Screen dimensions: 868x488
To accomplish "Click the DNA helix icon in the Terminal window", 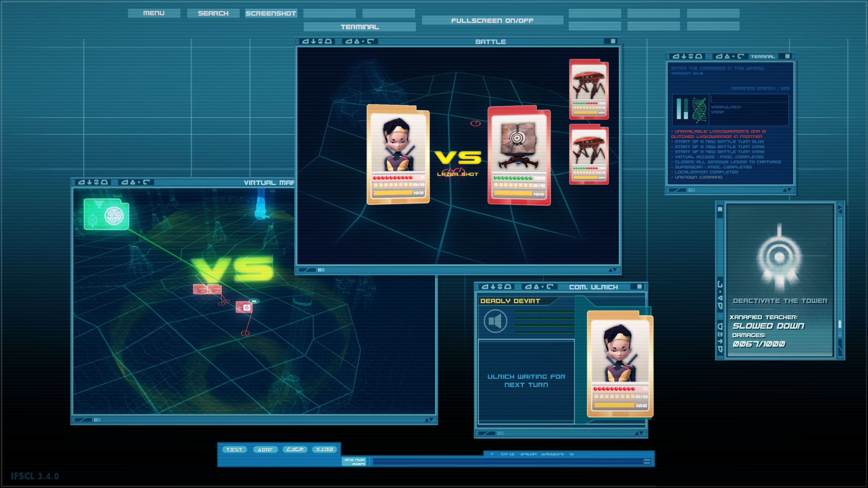I will 699,109.
